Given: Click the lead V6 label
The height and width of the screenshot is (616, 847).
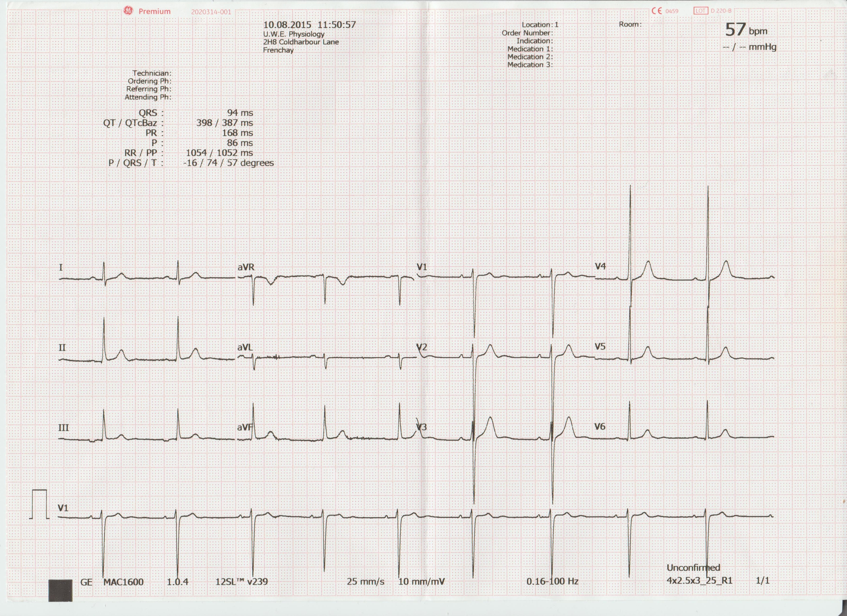Looking at the screenshot, I should (600, 427).
